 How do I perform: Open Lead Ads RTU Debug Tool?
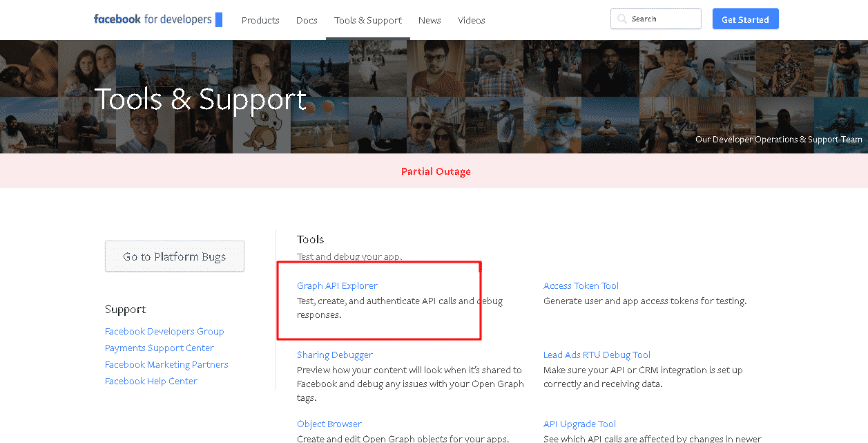[x=597, y=355]
